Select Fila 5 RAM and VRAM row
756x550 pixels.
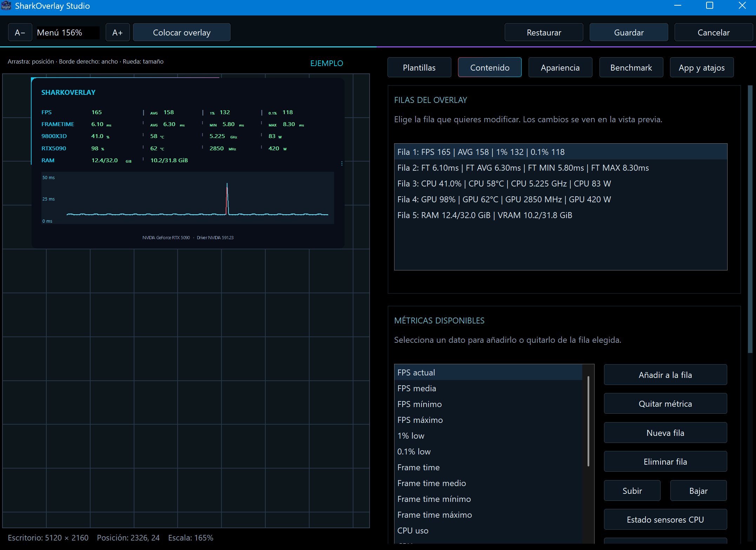[x=561, y=215]
